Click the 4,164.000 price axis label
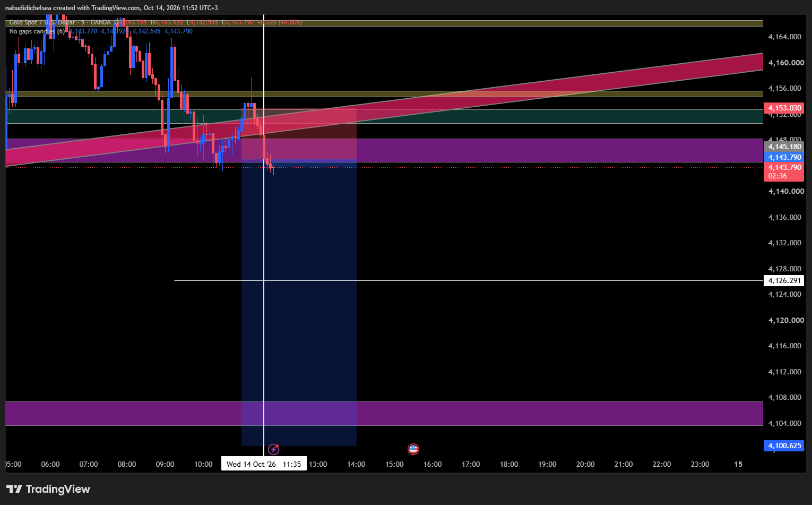 pyautogui.click(x=785, y=37)
